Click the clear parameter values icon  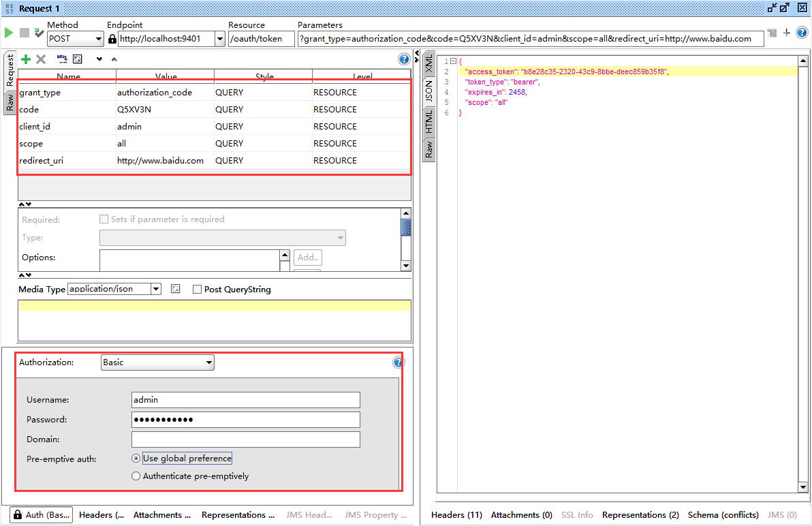[x=78, y=59]
